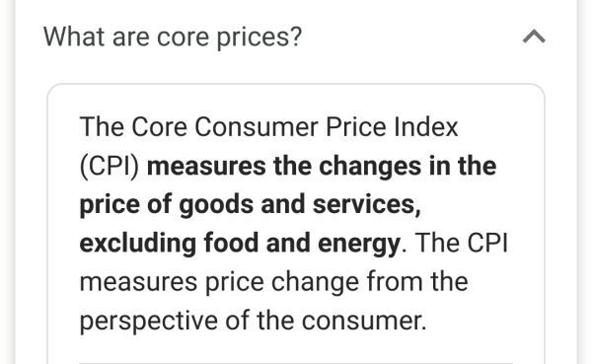
Task: Click the bold word 'services,'
Action: (x=367, y=205)
